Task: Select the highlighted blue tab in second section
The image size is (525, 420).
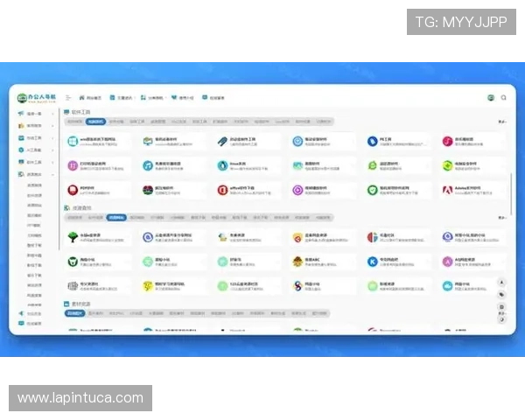Action: (115, 217)
